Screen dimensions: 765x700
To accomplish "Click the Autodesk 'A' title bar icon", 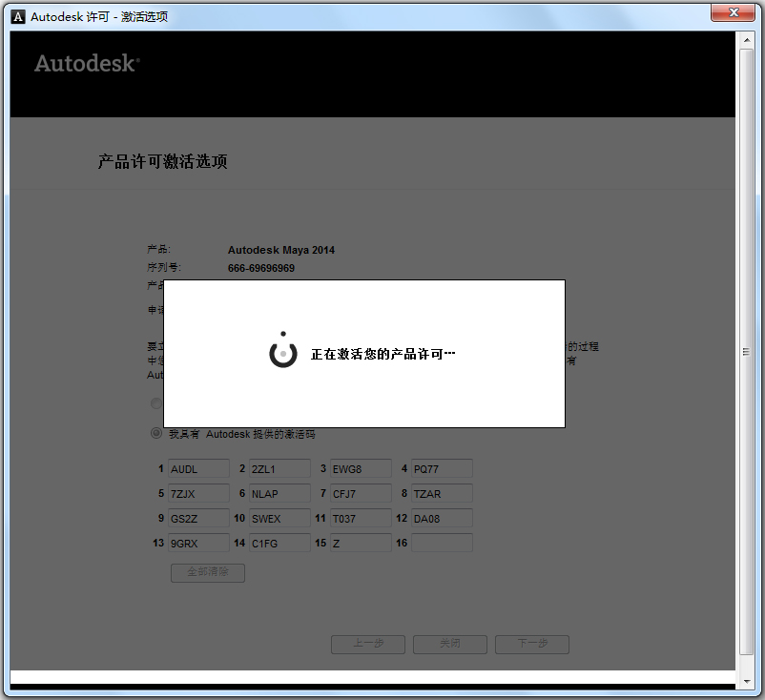I will (x=17, y=16).
